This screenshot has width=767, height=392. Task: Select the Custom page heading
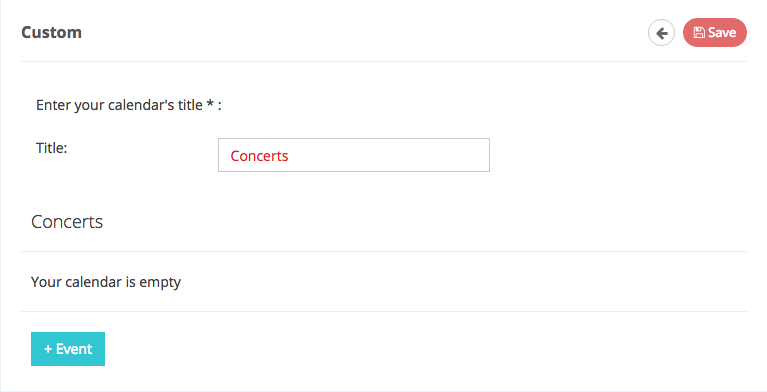coord(51,32)
